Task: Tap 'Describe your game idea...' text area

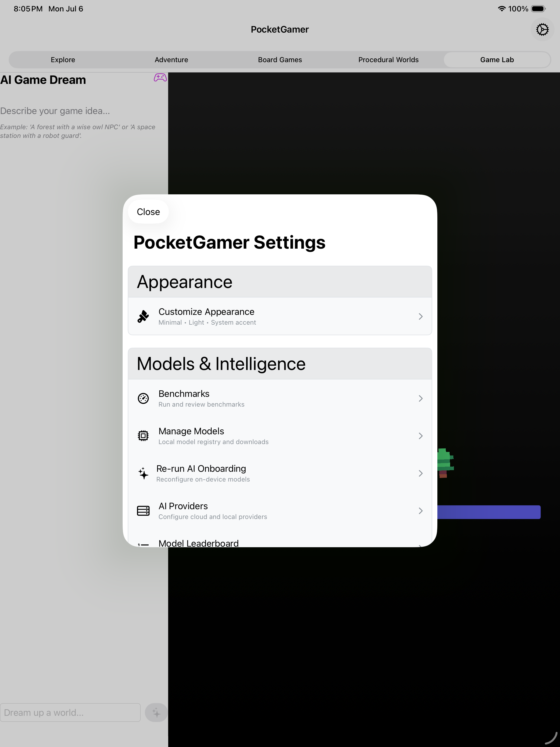Action: coord(55,111)
